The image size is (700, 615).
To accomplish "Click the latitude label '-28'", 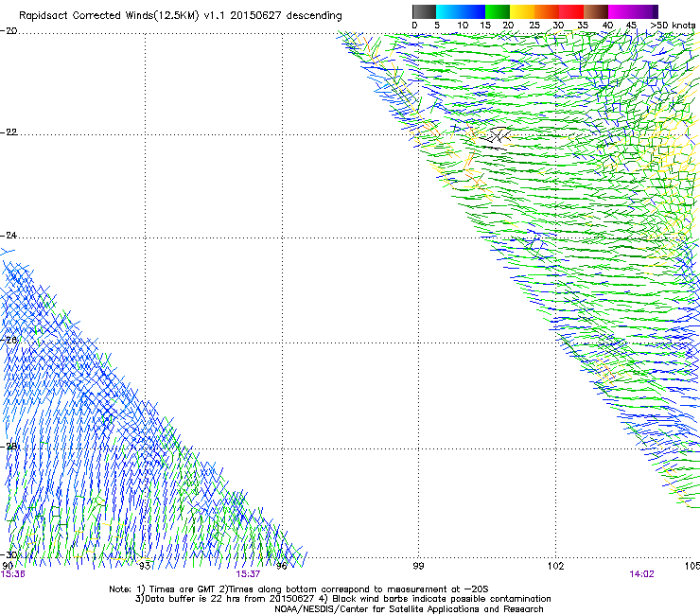I will pyautogui.click(x=9, y=447).
